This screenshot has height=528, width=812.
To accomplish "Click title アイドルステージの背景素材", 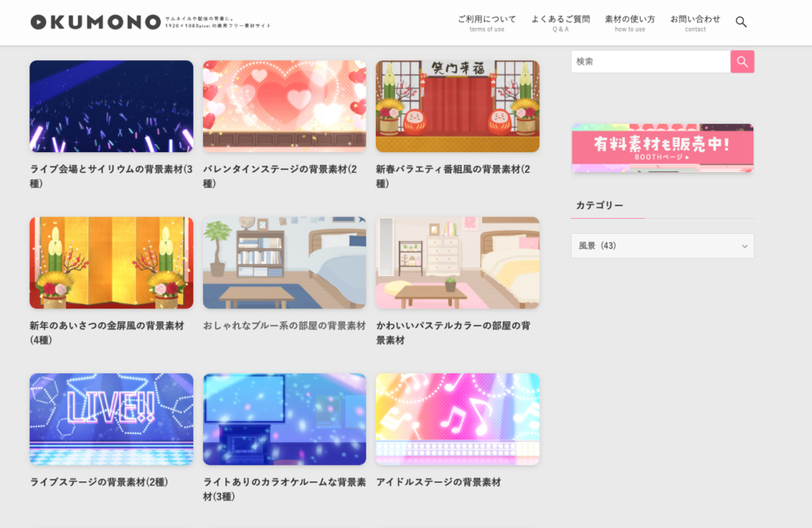I will pos(439,482).
